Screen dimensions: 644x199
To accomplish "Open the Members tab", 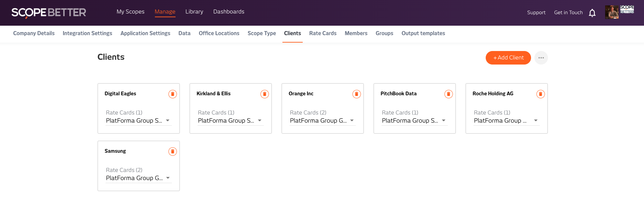I will pos(356,33).
